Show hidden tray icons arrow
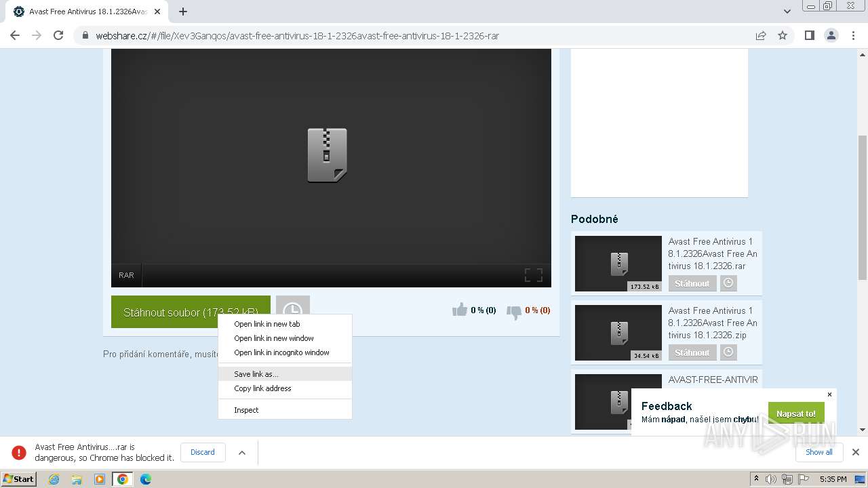 point(756,479)
